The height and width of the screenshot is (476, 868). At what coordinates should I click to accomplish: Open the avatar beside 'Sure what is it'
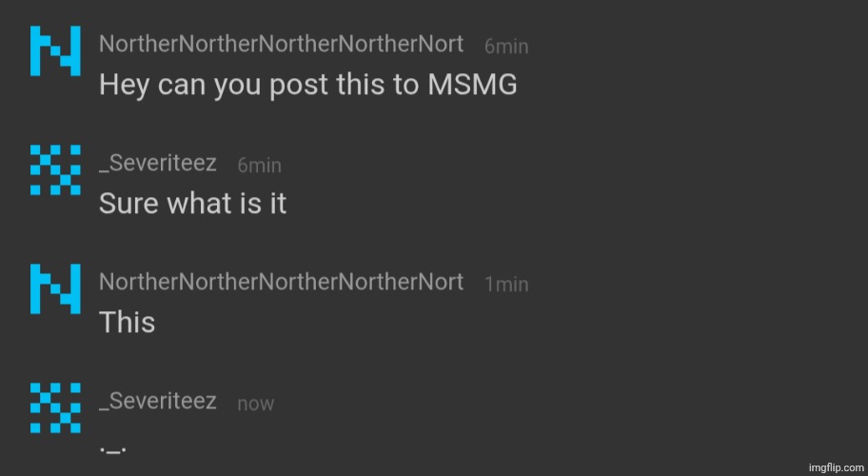pyautogui.click(x=55, y=169)
